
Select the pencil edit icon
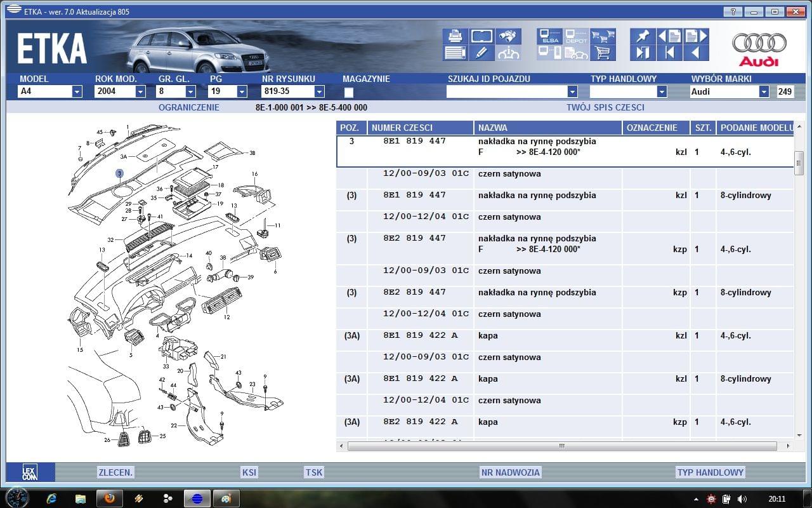(x=481, y=53)
